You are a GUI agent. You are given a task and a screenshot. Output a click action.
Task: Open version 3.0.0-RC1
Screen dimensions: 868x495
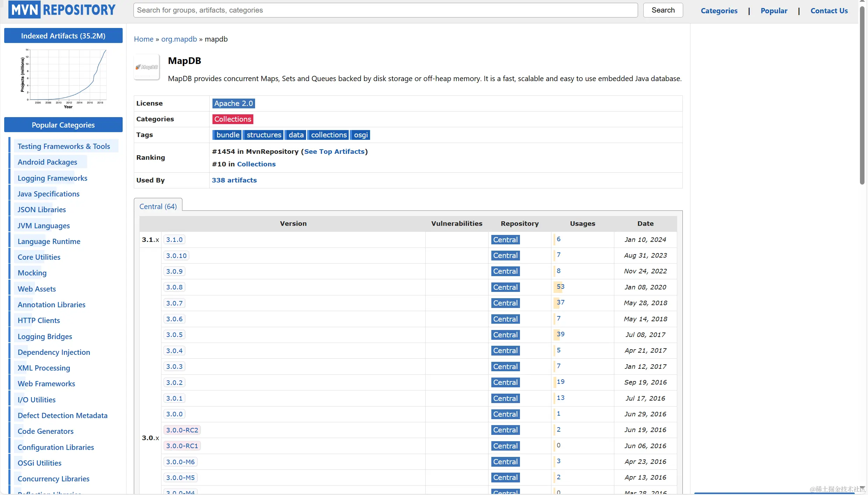(182, 446)
